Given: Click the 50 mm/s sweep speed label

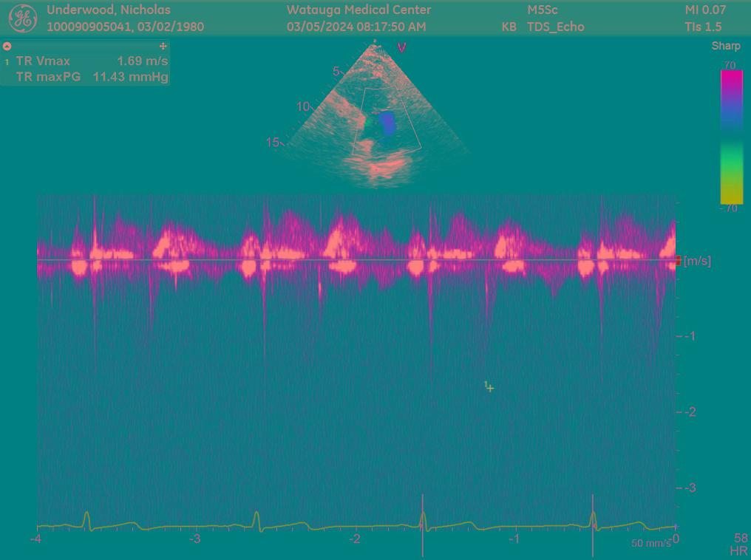Looking at the screenshot, I should (650, 544).
